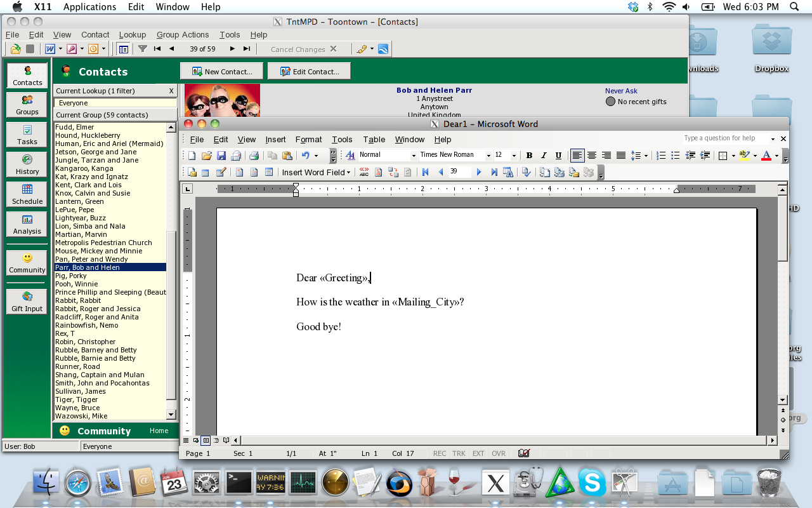Image resolution: width=812 pixels, height=508 pixels.
Task: Toggle Bold formatting in Word
Action: click(529, 156)
